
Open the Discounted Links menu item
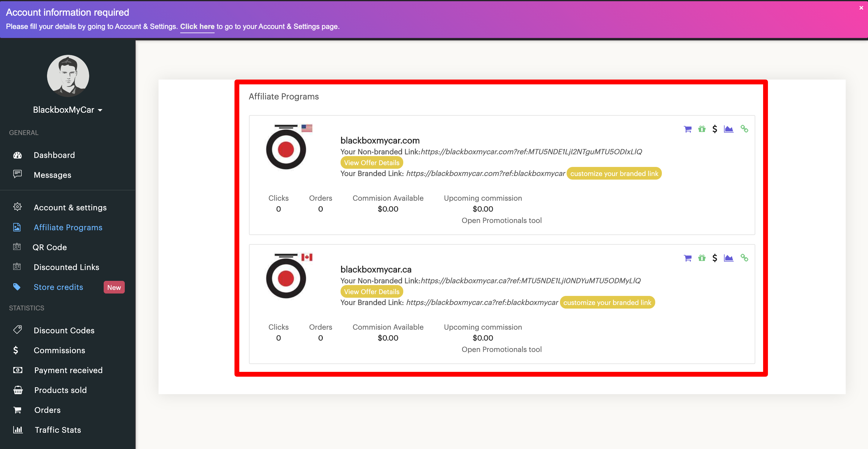click(x=66, y=267)
